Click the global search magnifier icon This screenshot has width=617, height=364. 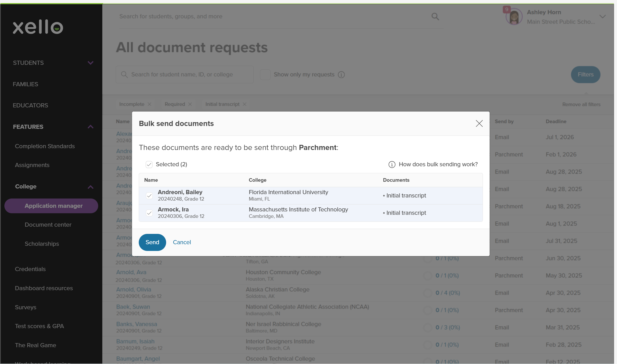point(435,17)
